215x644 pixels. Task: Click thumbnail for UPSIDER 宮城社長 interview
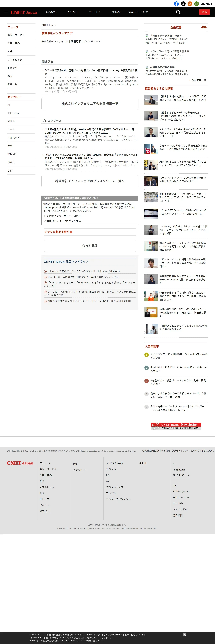tap(151, 116)
